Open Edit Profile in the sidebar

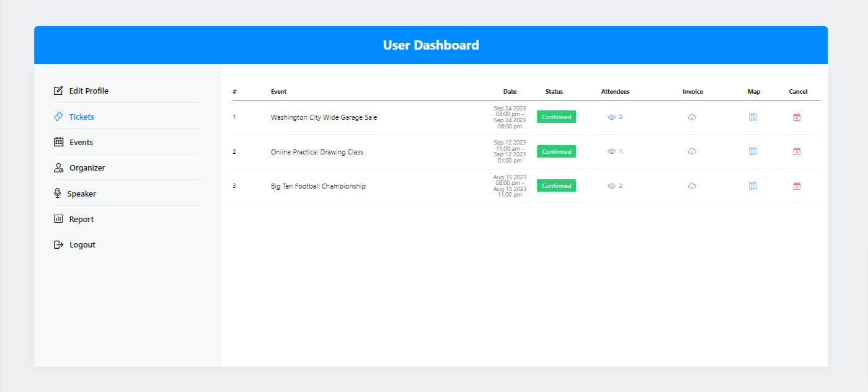pos(88,91)
